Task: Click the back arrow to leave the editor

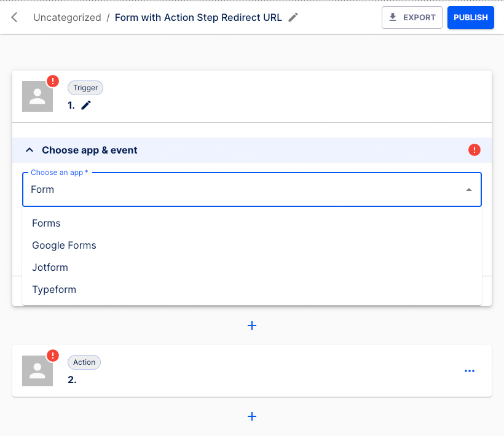Action: click(14, 17)
